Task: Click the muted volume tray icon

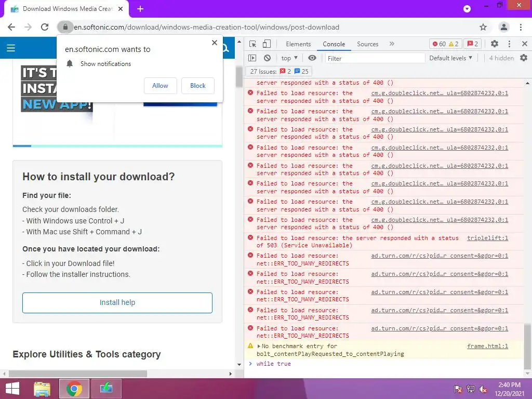Action: pos(483,389)
